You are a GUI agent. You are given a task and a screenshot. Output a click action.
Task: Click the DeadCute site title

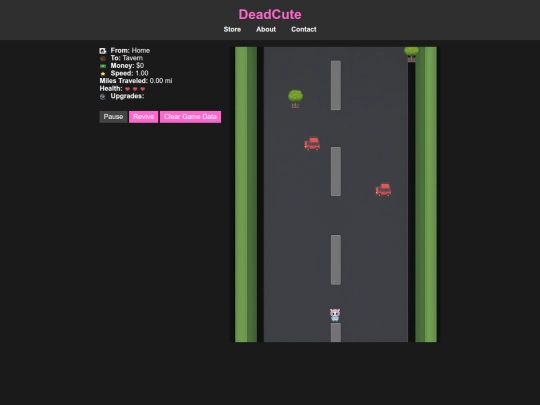pos(270,14)
